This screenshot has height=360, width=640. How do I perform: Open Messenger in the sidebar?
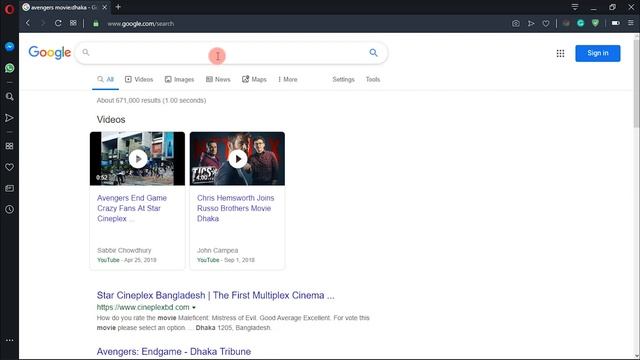[9, 47]
